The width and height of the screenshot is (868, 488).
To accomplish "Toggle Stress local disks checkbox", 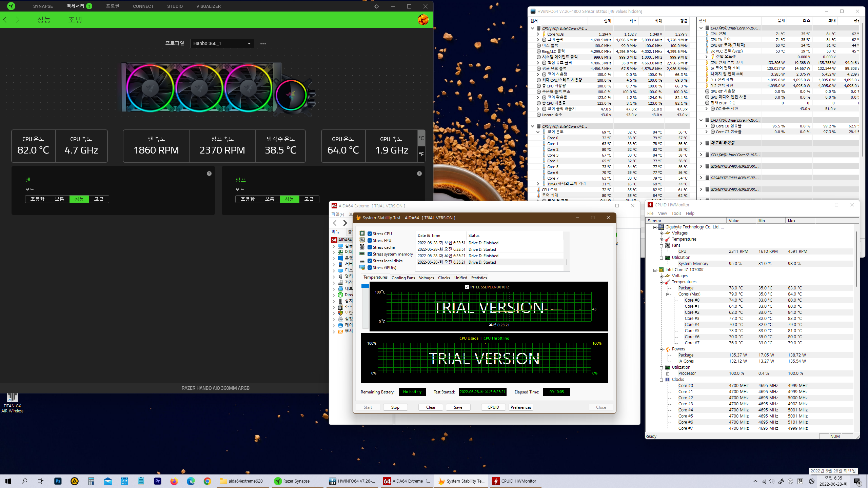I will [x=370, y=261].
